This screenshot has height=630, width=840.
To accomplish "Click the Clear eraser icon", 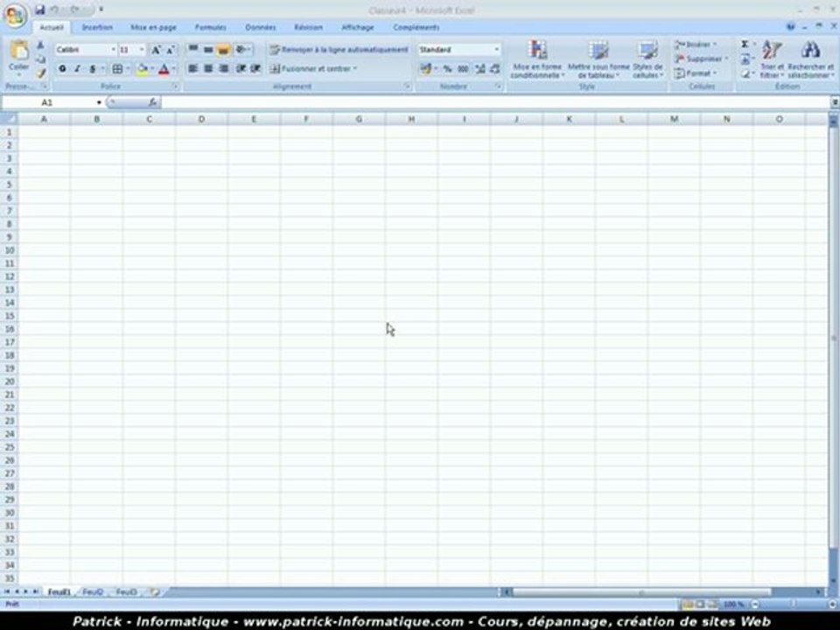I will coord(745,73).
